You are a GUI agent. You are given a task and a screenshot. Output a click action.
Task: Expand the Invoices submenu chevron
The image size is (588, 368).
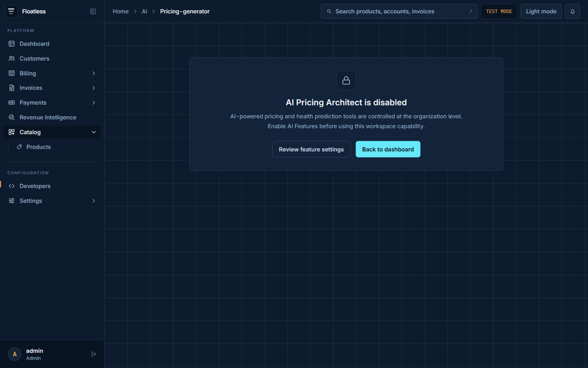click(94, 88)
